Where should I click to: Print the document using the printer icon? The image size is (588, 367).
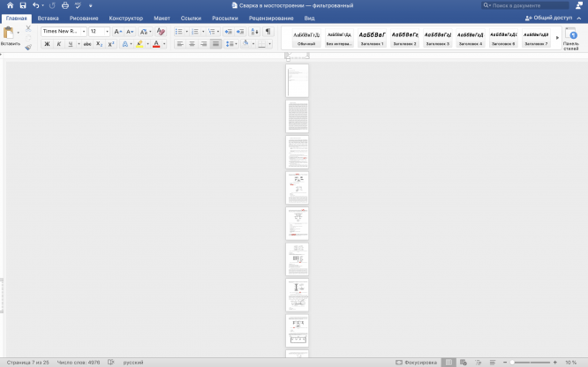pos(65,5)
